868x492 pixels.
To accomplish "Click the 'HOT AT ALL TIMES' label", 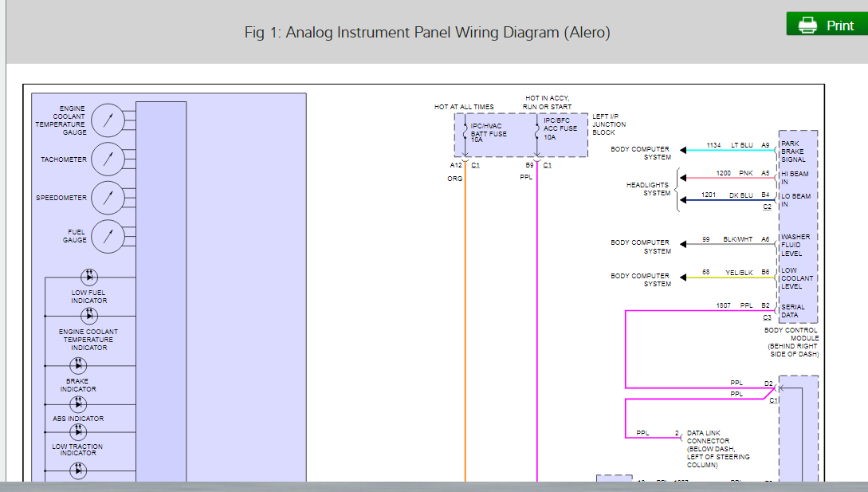I will point(464,107).
